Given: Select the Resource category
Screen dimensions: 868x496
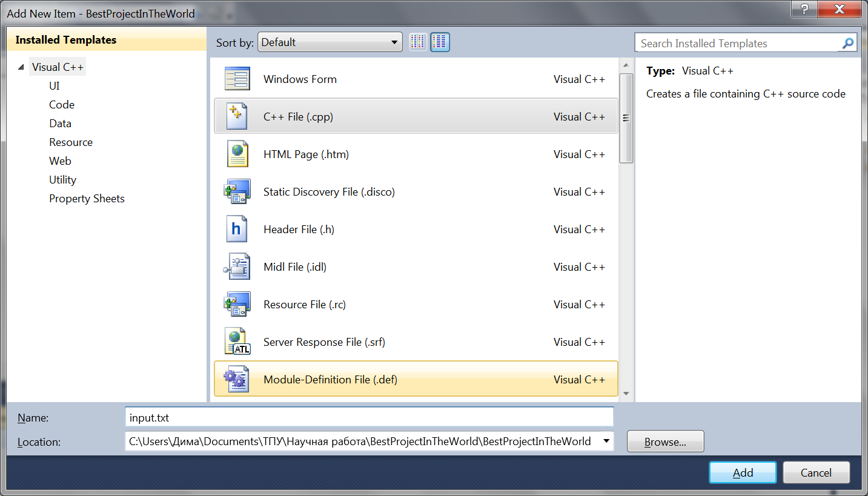Looking at the screenshot, I should [71, 142].
